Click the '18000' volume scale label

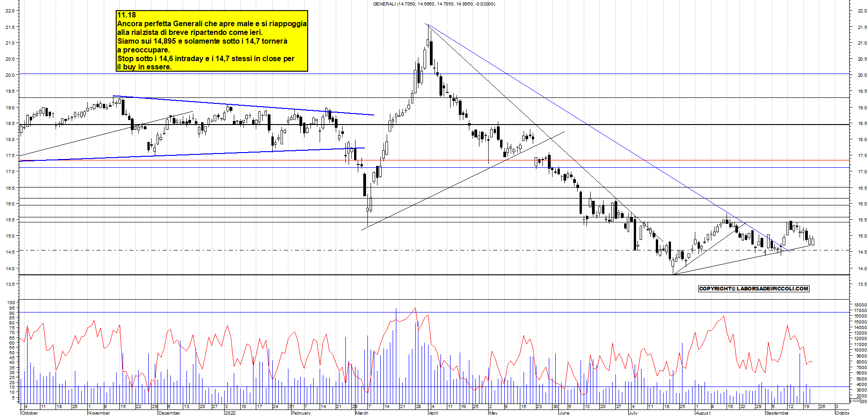click(860, 305)
